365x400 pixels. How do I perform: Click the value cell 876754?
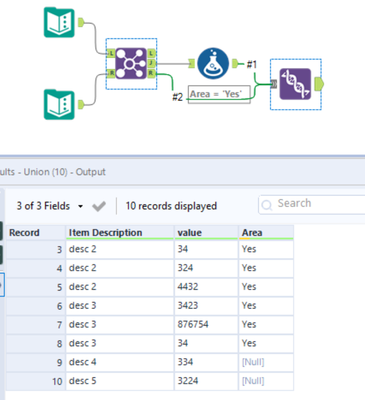point(206,324)
